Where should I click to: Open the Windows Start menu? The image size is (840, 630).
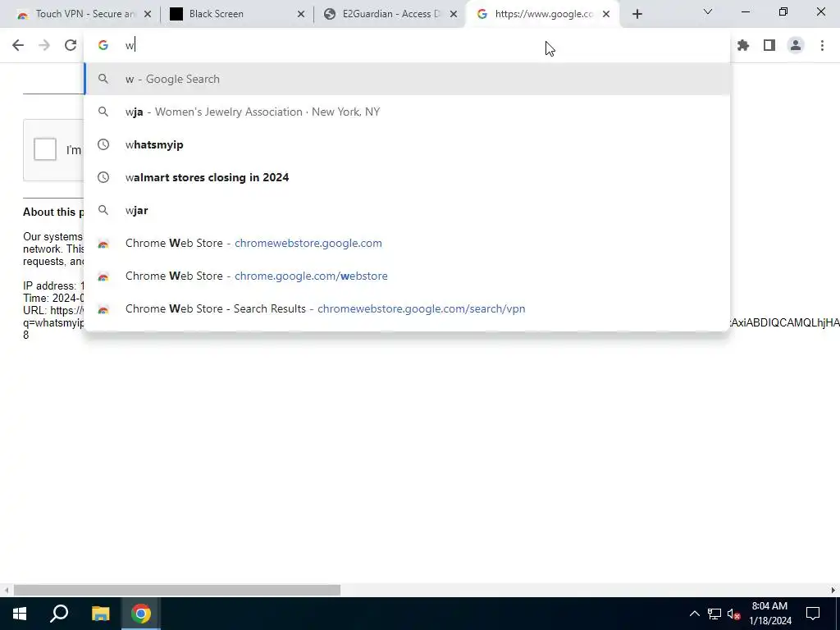(20, 614)
